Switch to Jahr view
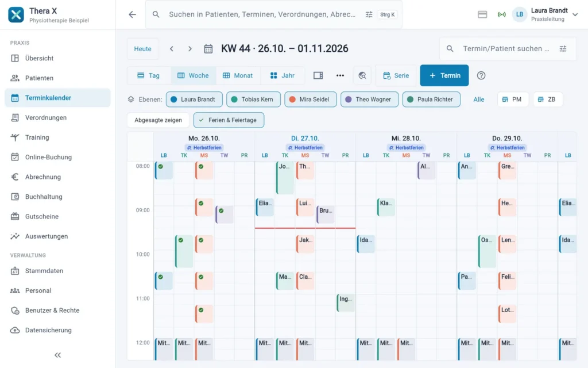 tap(283, 75)
